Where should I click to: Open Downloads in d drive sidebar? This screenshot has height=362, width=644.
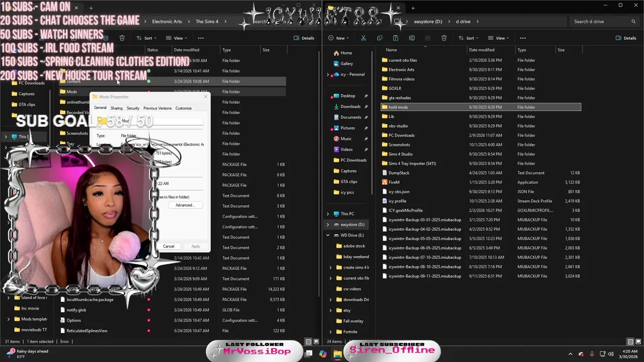[350, 107]
